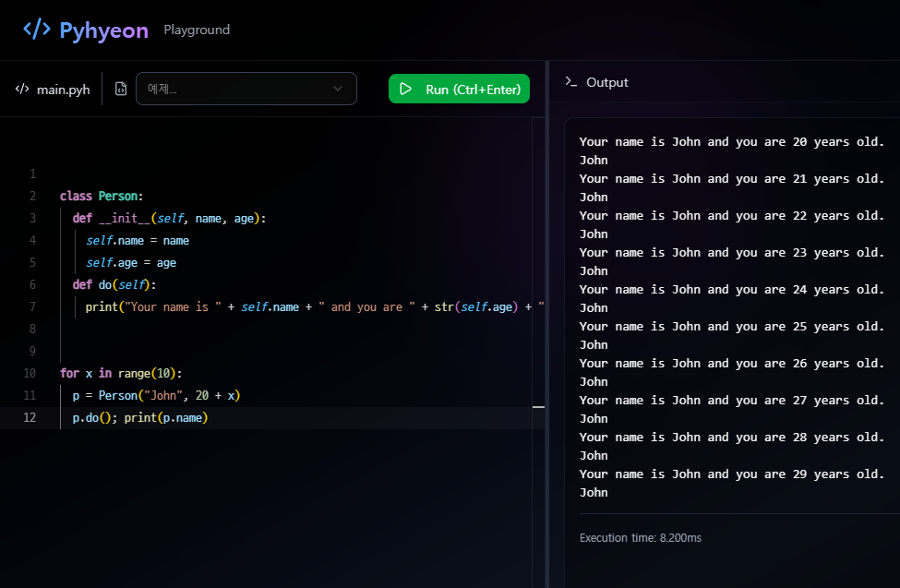Click the Output panel header label
Image resolution: width=900 pixels, height=588 pixels.
coord(606,82)
